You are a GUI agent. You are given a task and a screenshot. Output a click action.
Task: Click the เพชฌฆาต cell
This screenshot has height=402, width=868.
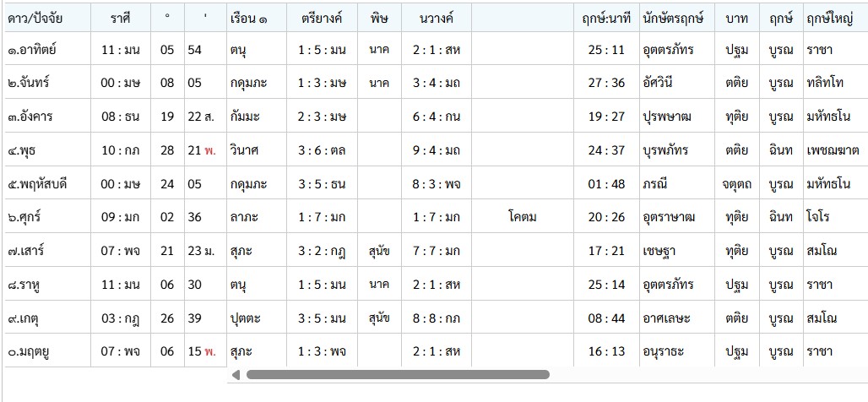pos(833,150)
